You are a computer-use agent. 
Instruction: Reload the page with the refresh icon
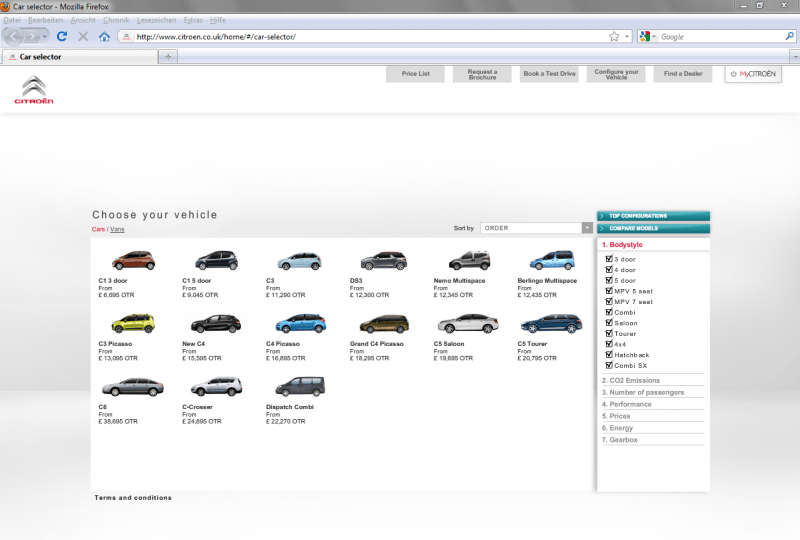tap(62, 37)
